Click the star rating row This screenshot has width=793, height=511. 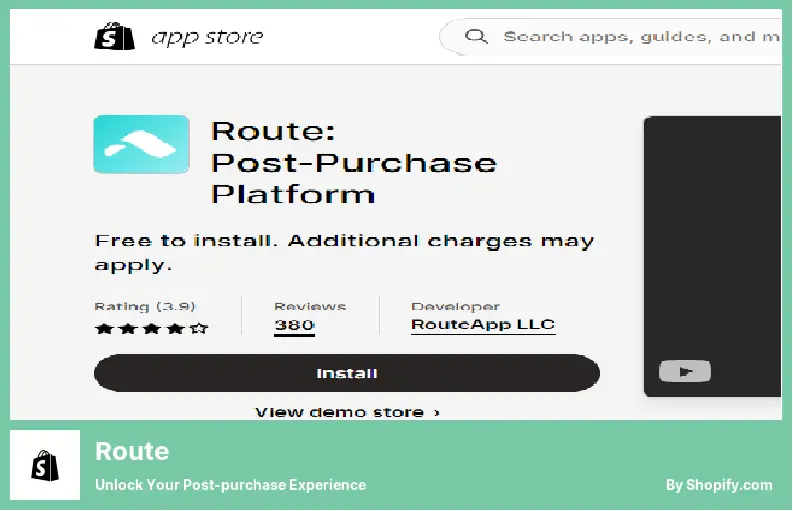click(152, 329)
